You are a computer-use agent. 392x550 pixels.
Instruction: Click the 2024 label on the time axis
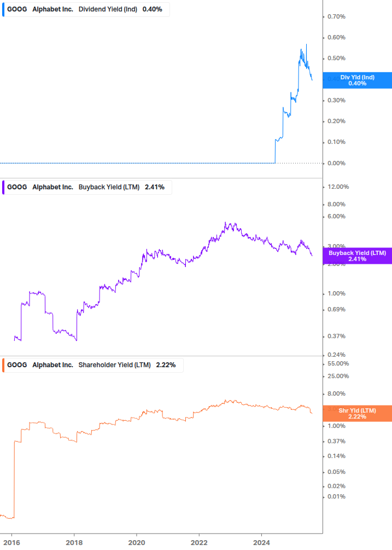point(262,543)
